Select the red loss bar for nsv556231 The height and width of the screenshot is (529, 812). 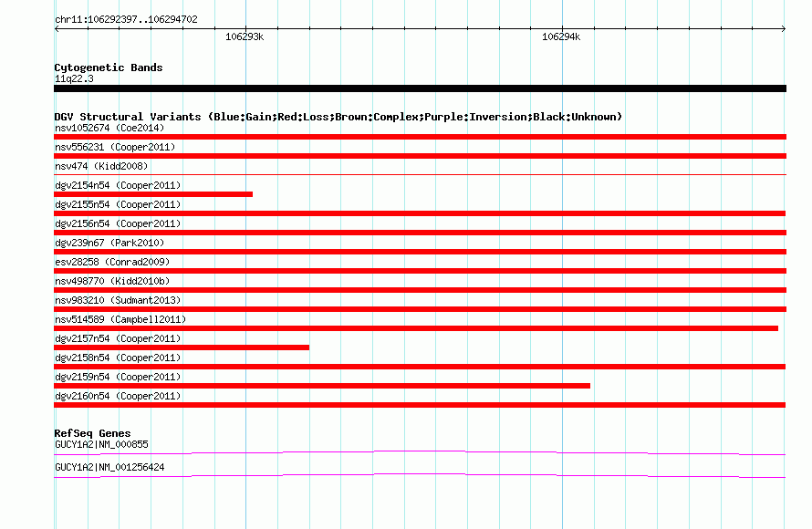tap(420, 156)
